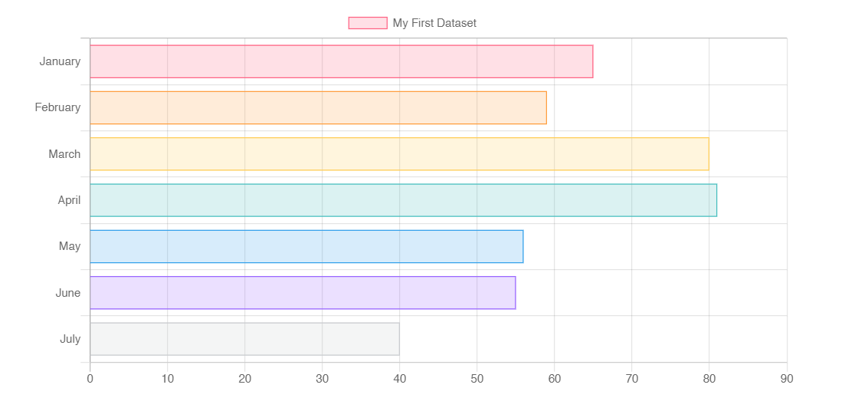Click the 0 tick on x-axis
Image resolution: width=868 pixels, height=411 pixels.
90,379
